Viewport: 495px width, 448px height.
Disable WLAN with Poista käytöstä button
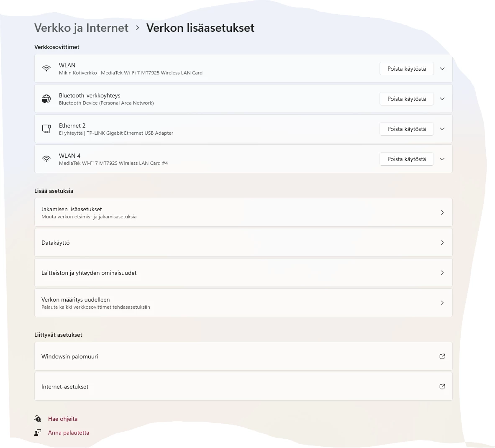click(406, 69)
